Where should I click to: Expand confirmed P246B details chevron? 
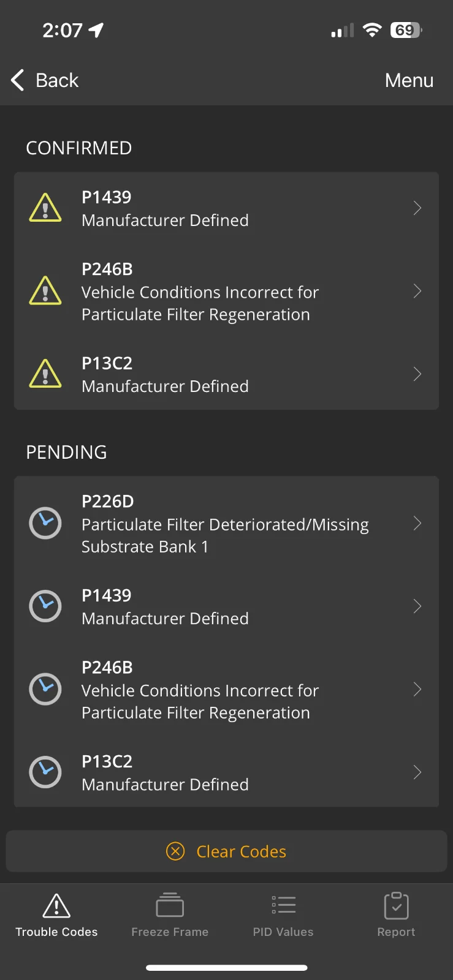417,291
